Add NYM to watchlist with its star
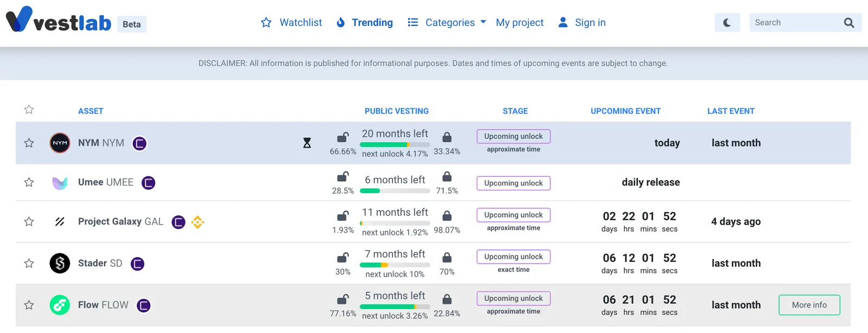Screen dimensions: 868x333 click(29, 143)
